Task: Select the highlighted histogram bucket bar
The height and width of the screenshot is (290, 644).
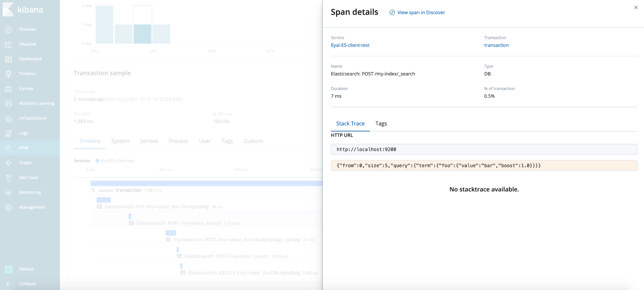Action: pyautogui.click(x=142, y=34)
